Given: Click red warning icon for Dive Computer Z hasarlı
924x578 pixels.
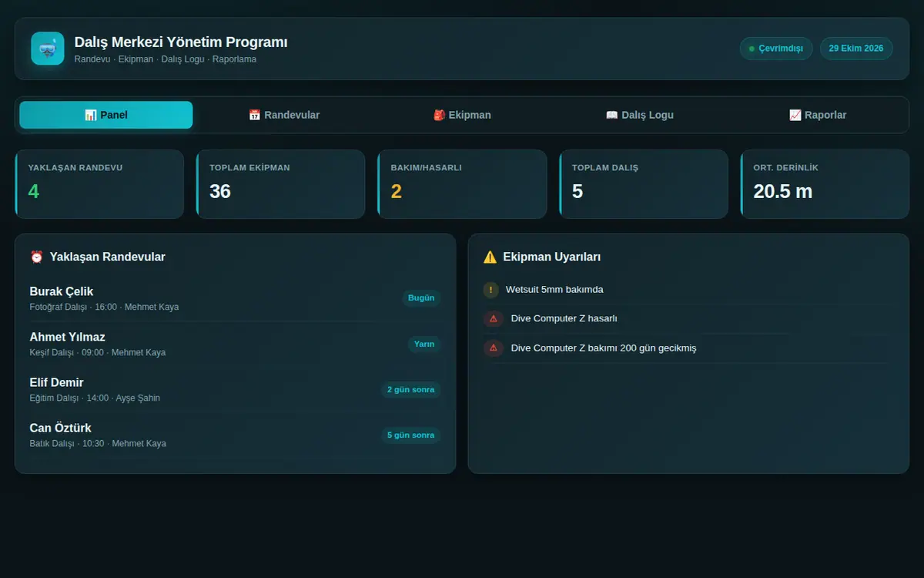Looking at the screenshot, I should pos(494,318).
